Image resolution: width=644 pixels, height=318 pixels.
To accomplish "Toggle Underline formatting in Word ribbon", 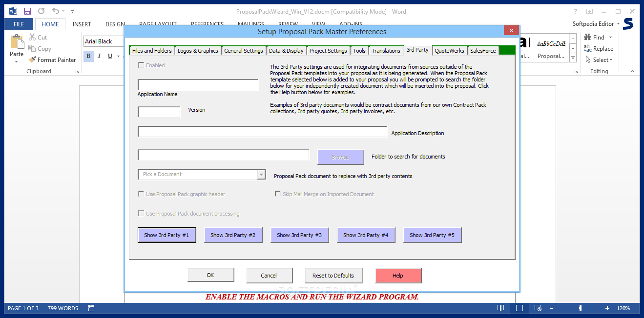I will [x=110, y=56].
